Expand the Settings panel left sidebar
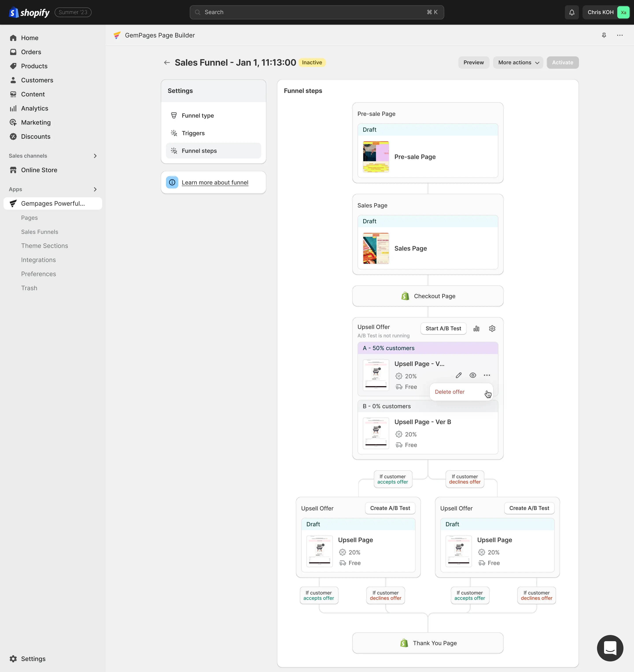Screen dimensions: 634x672 point(180,90)
